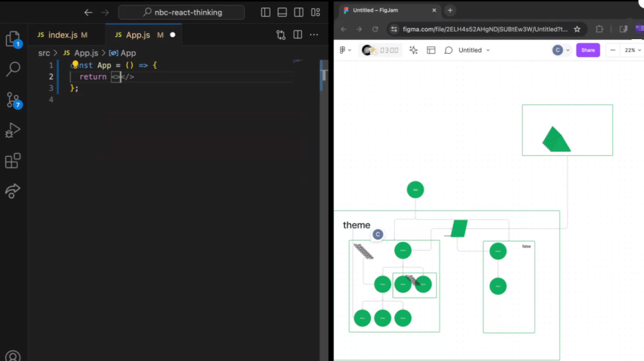
Task: Click the return keyword on line 2
Action: point(93,77)
